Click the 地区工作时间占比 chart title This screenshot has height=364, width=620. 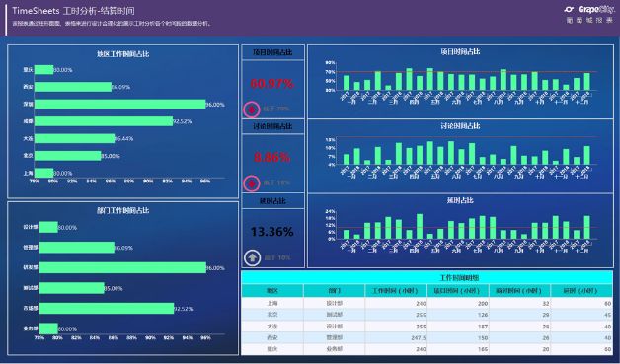tap(123, 54)
